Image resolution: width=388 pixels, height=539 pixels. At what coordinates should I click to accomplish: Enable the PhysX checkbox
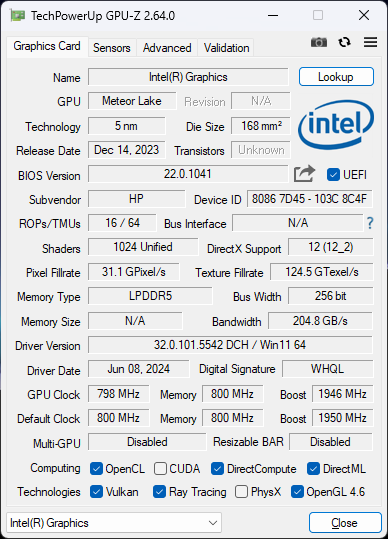click(241, 492)
